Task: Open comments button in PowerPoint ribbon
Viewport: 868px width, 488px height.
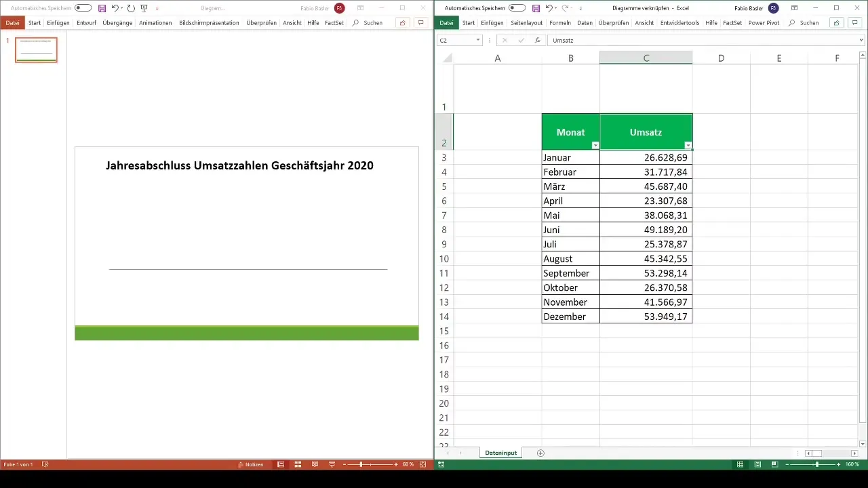Action: (421, 22)
